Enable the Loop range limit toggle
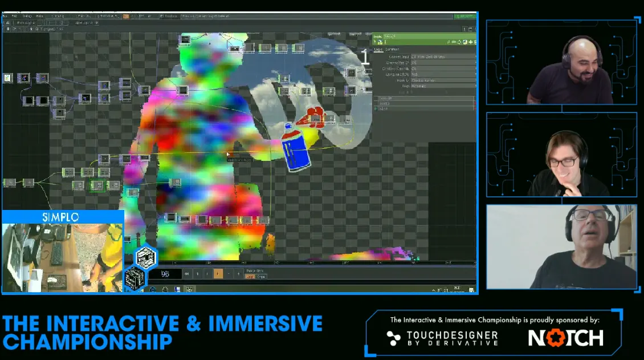Viewport: 644px width, 360px height. [250, 277]
